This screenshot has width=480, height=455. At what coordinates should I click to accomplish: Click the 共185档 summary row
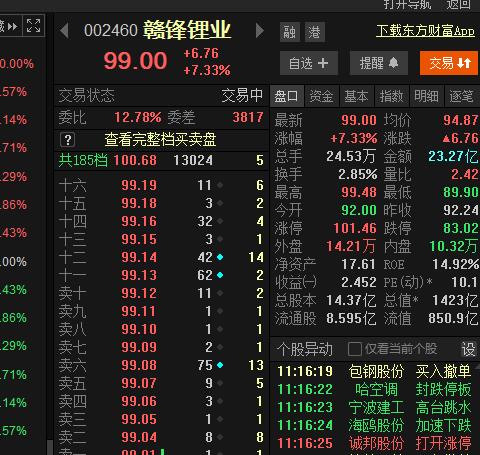[161, 160]
